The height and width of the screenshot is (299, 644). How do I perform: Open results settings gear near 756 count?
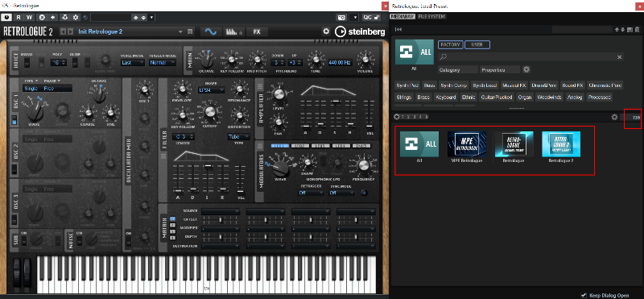point(614,117)
